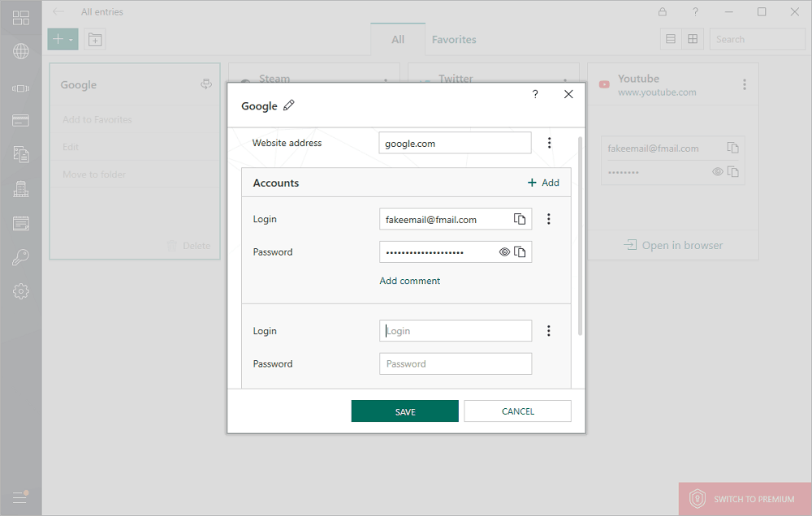Switch to list view layout
The image size is (812, 516).
pos(671,39)
